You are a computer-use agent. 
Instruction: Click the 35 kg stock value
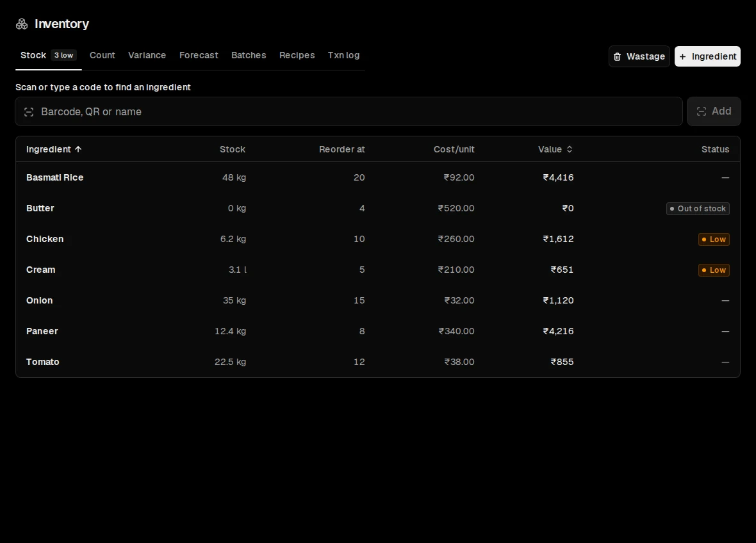tap(234, 301)
